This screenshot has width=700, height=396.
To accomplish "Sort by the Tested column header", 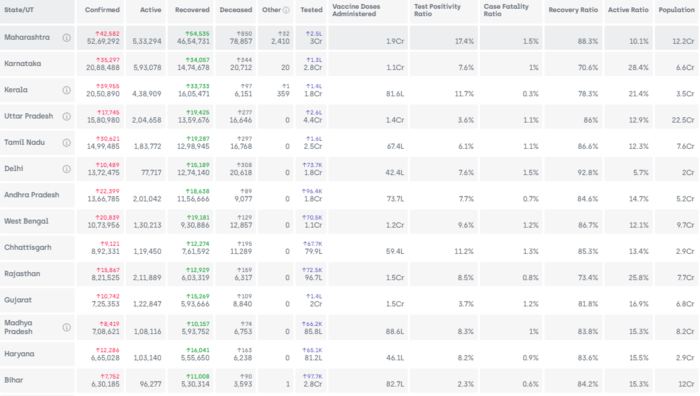I will pyautogui.click(x=310, y=11).
